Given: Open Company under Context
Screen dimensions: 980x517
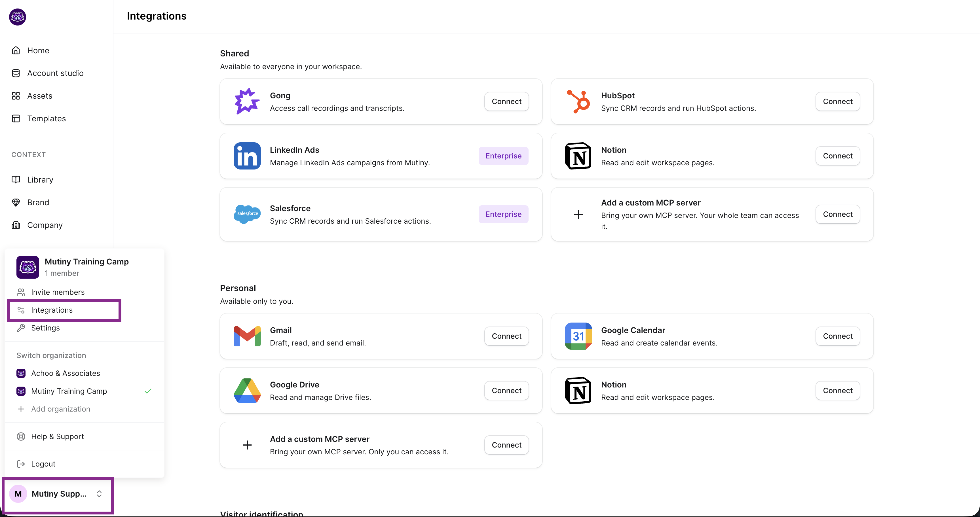Looking at the screenshot, I should pos(56,225).
